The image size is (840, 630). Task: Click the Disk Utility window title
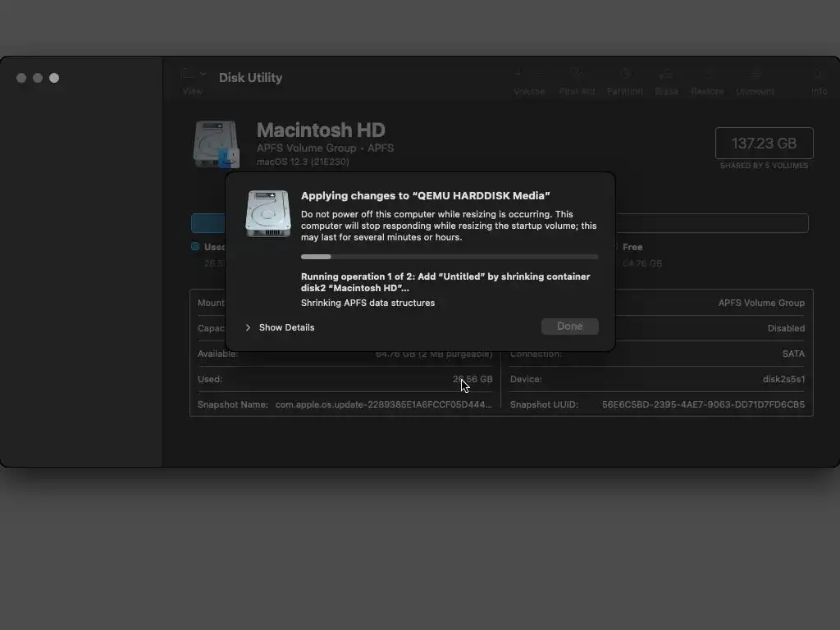click(x=250, y=78)
